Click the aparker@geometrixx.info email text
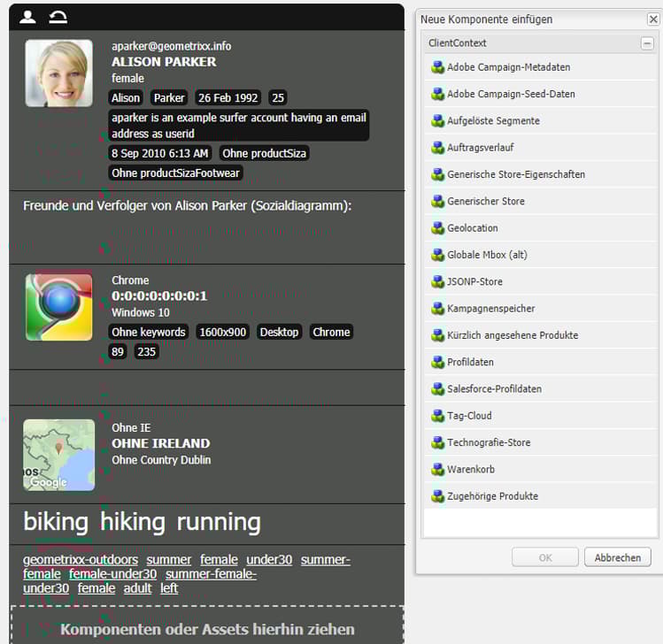 point(171,46)
